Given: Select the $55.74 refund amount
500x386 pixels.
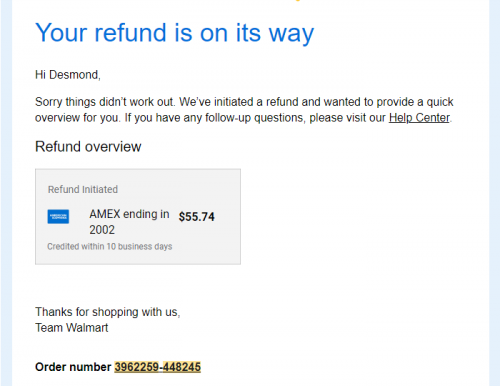Looking at the screenshot, I should (x=197, y=217).
